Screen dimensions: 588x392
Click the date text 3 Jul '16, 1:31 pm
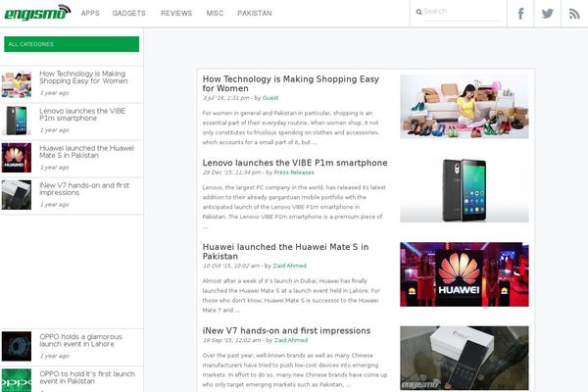pos(226,98)
